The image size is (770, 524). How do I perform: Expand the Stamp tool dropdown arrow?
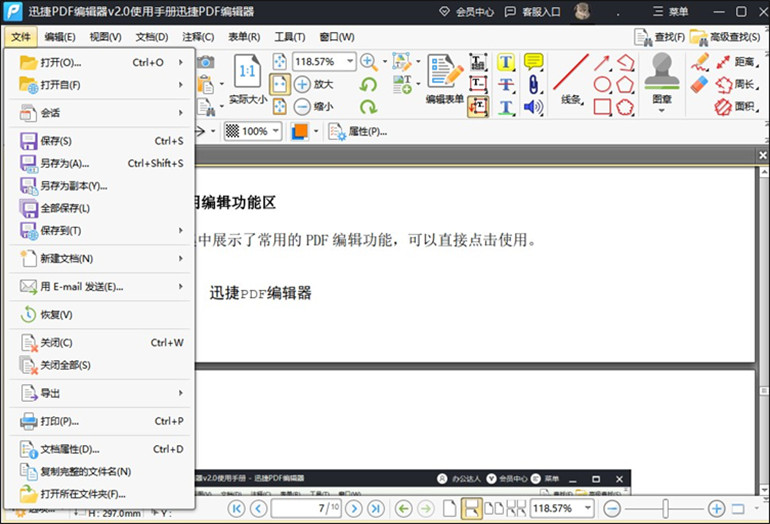coord(661,110)
